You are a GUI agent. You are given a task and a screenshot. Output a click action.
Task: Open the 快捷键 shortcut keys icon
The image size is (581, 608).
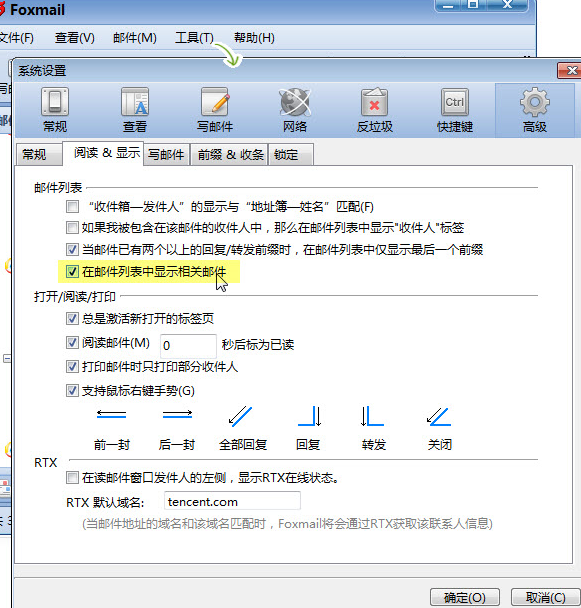[x=455, y=110]
